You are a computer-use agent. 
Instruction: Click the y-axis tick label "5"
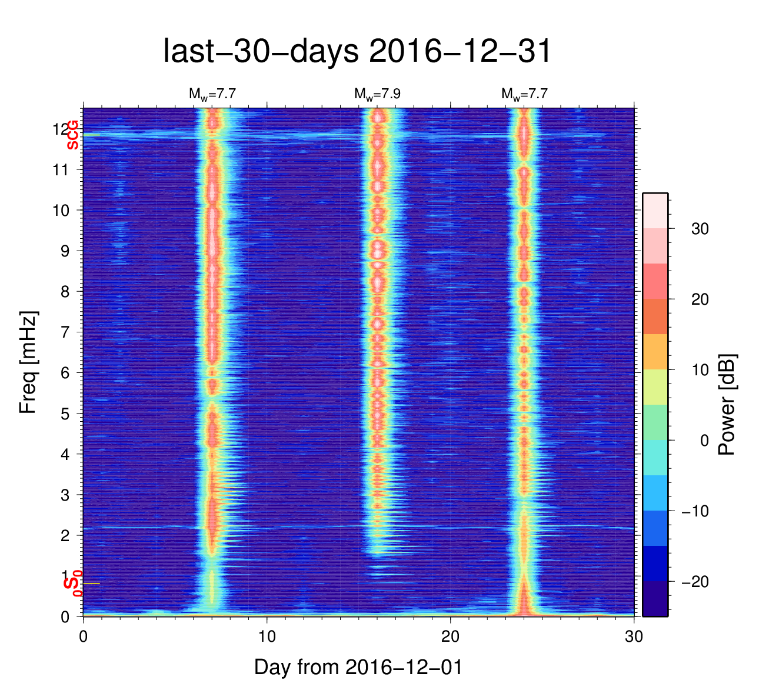pyautogui.click(x=66, y=414)
